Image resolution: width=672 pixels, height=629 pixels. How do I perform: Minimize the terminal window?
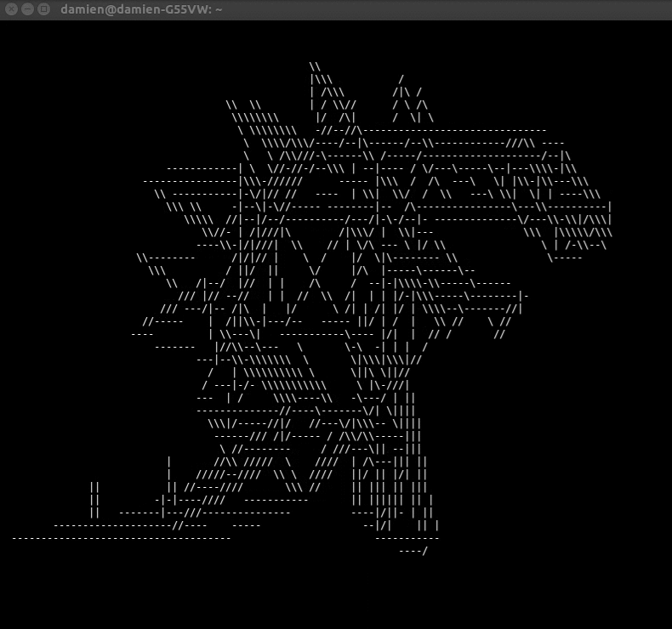(x=27, y=9)
